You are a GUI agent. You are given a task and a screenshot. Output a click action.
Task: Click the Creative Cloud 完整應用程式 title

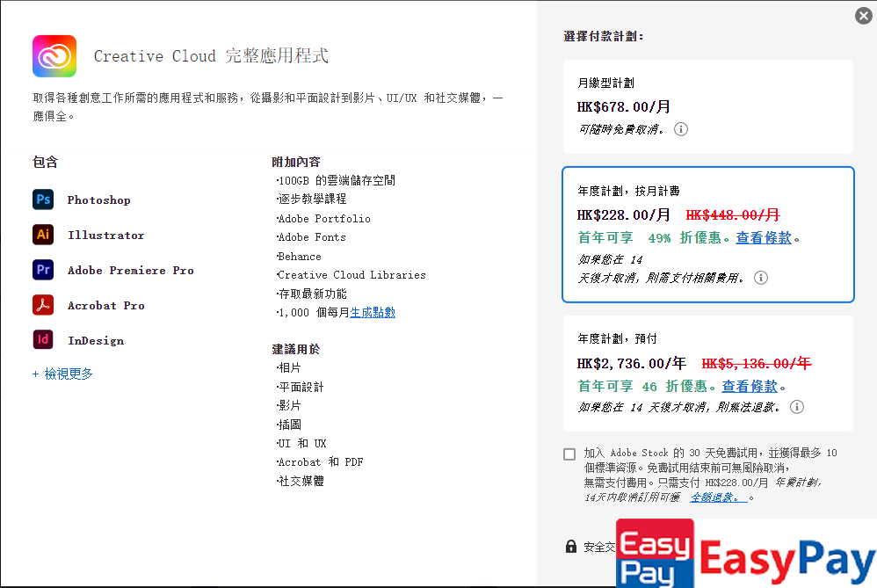click(211, 56)
